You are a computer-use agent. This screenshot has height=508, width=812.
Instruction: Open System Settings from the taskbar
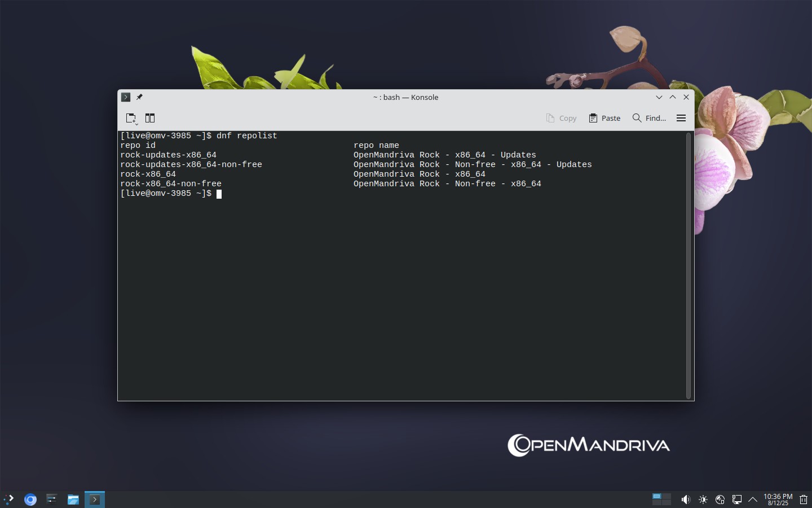pyautogui.click(x=51, y=499)
